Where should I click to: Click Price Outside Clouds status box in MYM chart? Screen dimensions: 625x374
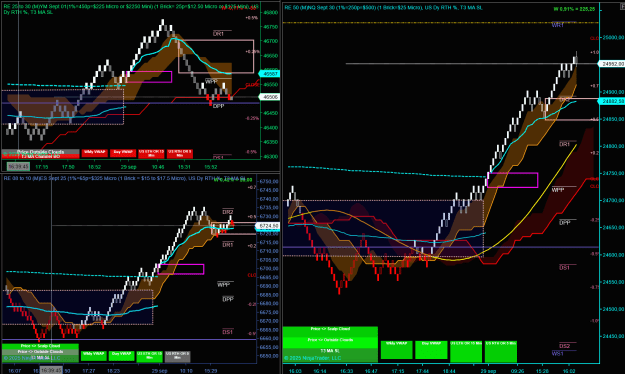pos(40,152)
